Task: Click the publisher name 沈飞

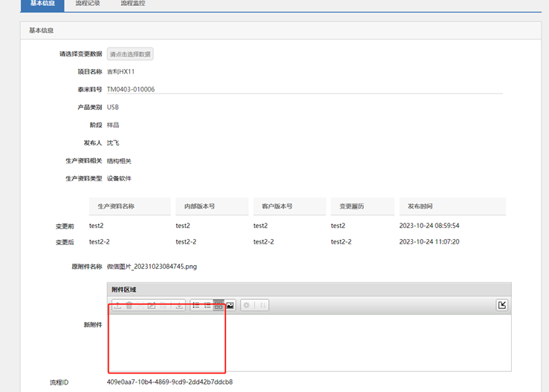Action: 113,143
